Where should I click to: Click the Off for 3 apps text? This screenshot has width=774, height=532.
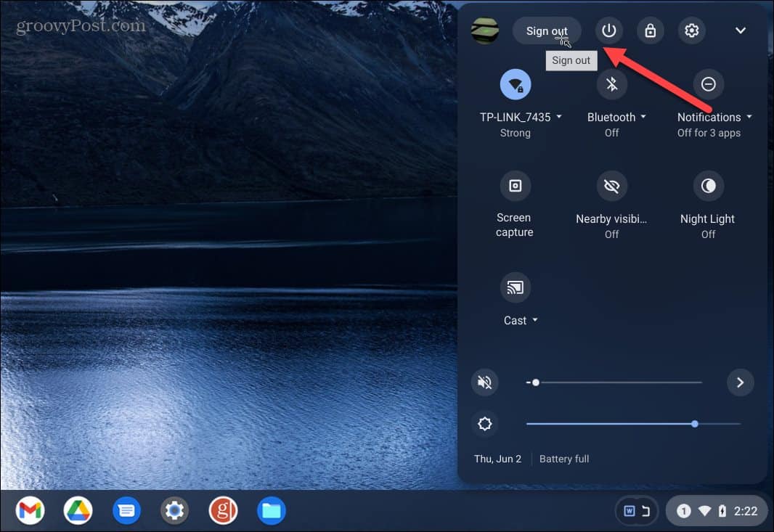(x=709, y=134)
